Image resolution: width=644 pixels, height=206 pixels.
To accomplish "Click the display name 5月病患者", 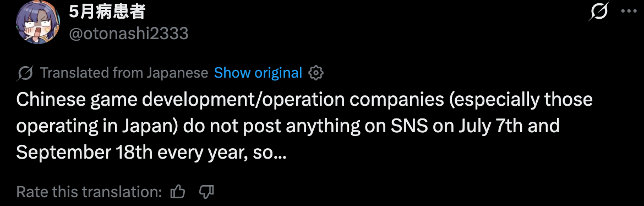I will coord(107,12).
